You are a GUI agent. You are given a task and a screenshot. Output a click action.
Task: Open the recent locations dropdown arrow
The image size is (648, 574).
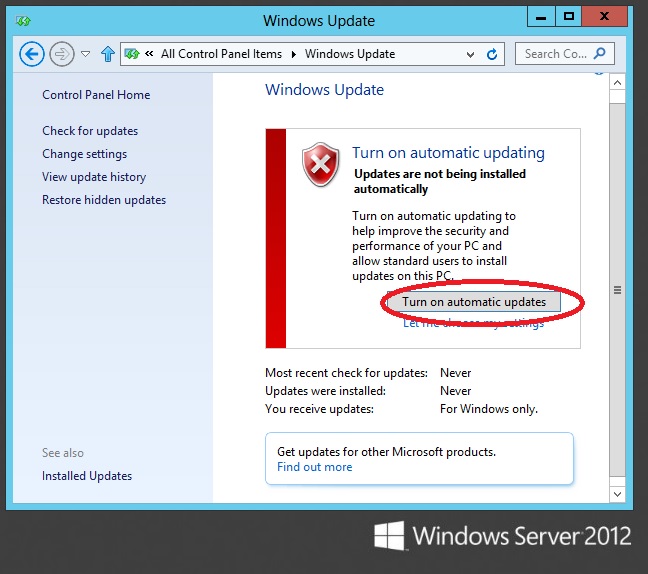point(86,54)
